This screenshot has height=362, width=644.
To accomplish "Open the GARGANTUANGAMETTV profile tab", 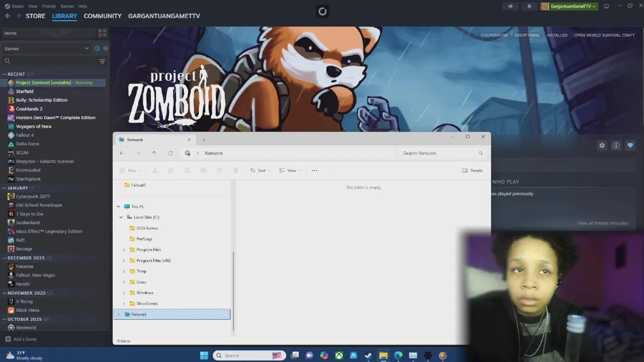I will tap(164, 16).
